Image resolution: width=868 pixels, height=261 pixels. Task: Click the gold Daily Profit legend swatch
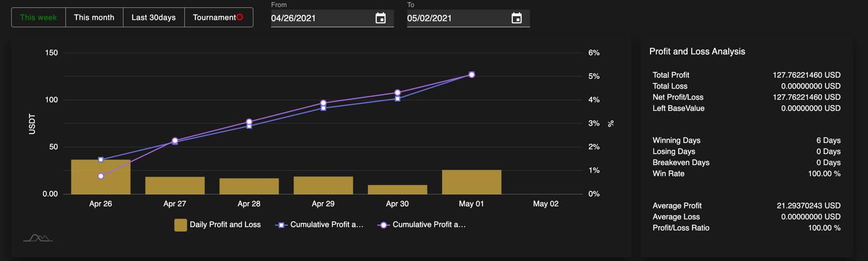coord(180,224)
